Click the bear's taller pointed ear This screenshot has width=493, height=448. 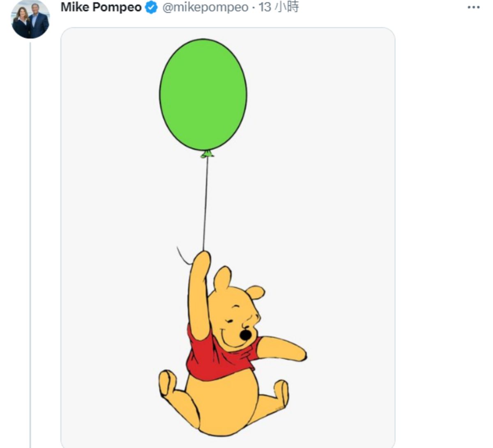pos(222,278)
